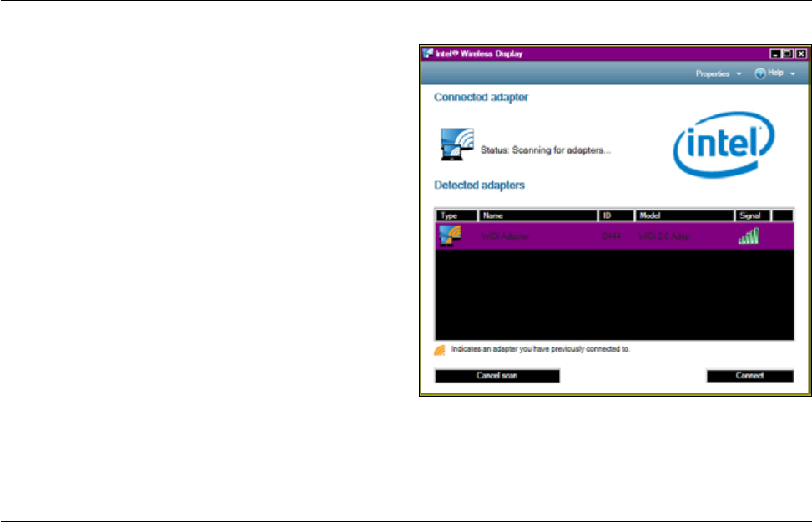
Task: Select the WiDi Adapter row icon
Action: pyautogui.click(x=450, y=236)
